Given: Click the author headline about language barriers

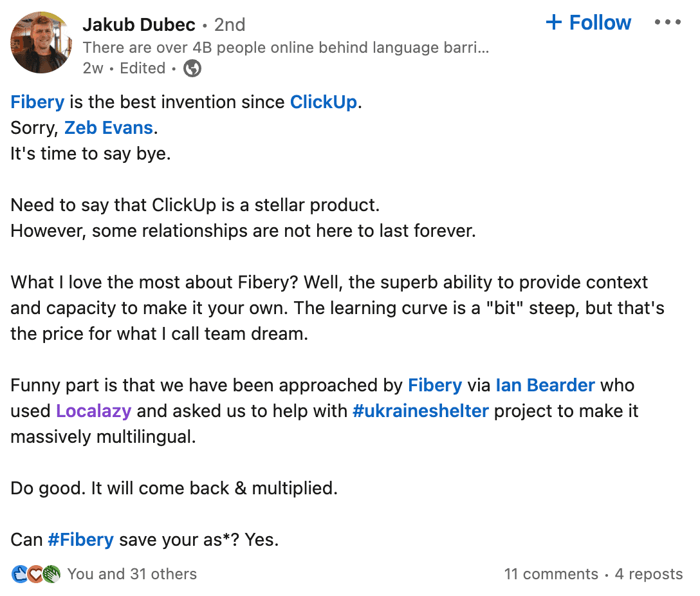Looking at the screenshot, I should click(x=286, y=47).
